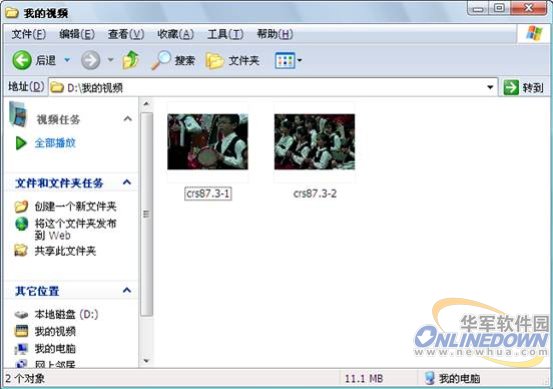
Task: Click the Views icon in toolbar
Action: 285,60
